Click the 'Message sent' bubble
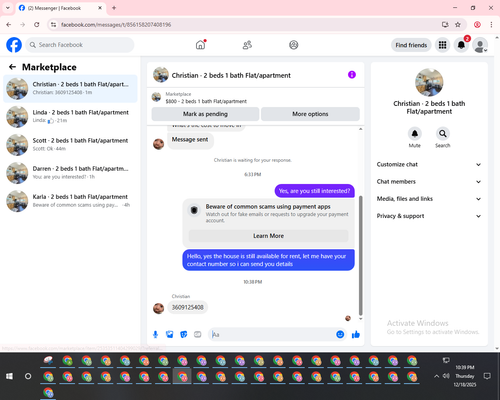The width and height of the screenshot is (500, 400). 190,140
